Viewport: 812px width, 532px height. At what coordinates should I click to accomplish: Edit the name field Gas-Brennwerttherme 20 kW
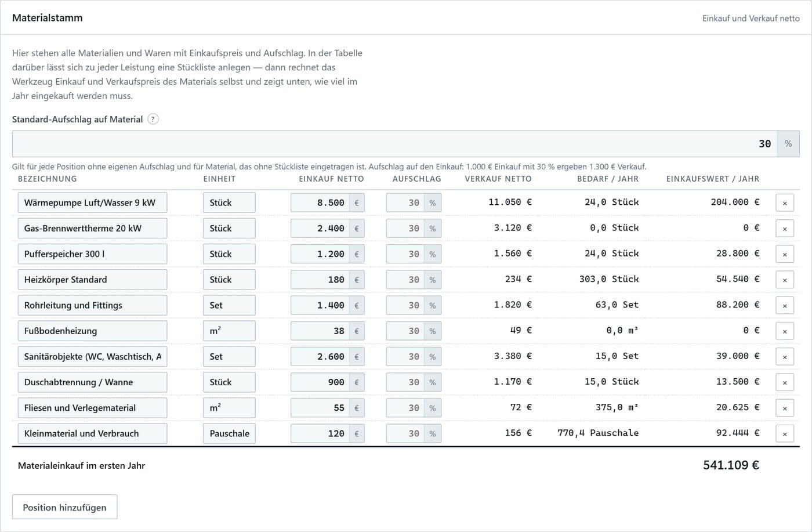click(x=92, y=229)
